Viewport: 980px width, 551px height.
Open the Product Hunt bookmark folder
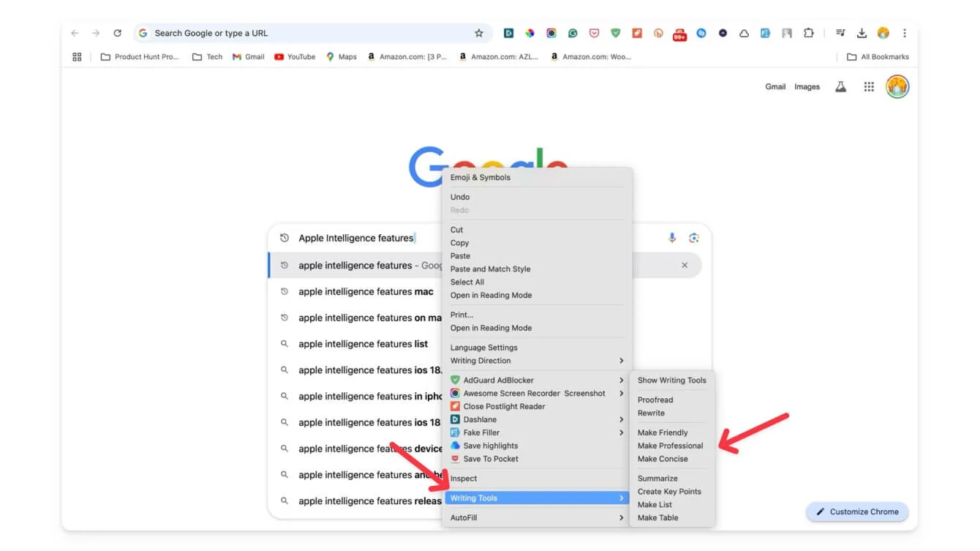pos(140,56)
